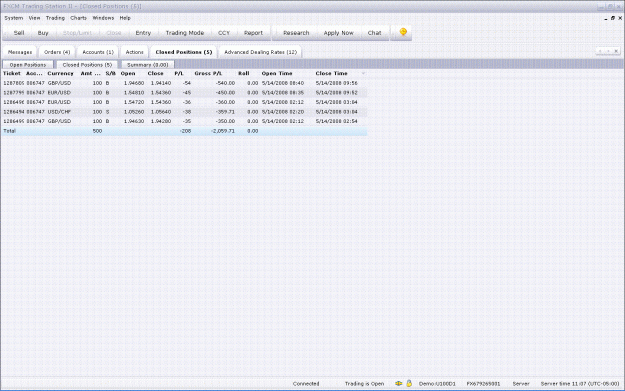Screen dimensions: 625x391
Task: Click the USD/CHF currency cell
Action: point(59,112)
